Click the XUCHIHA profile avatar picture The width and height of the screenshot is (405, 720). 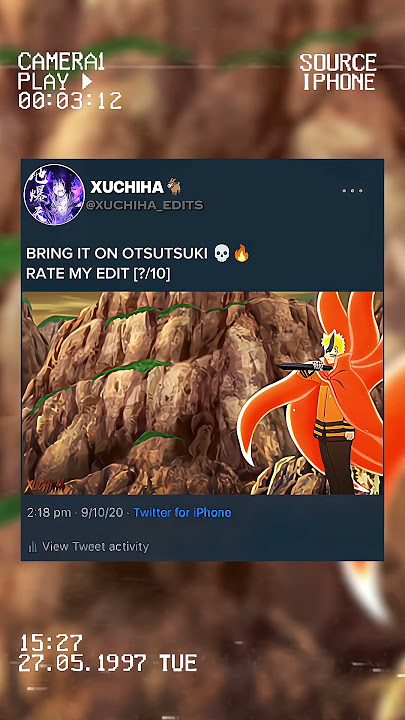pos(54,195)
